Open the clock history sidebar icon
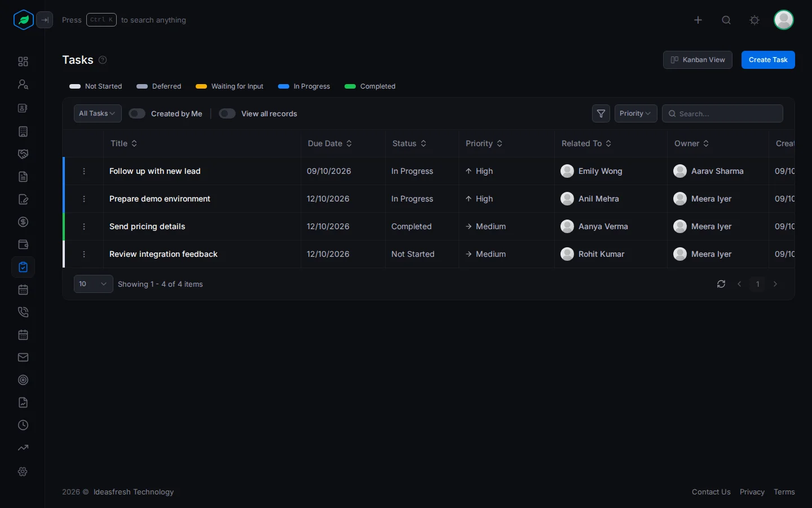 23,425
